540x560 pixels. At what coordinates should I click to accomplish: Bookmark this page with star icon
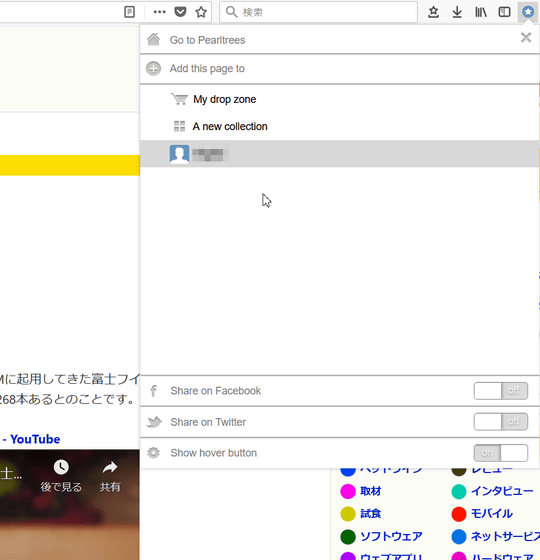click(x=201, y=12)
